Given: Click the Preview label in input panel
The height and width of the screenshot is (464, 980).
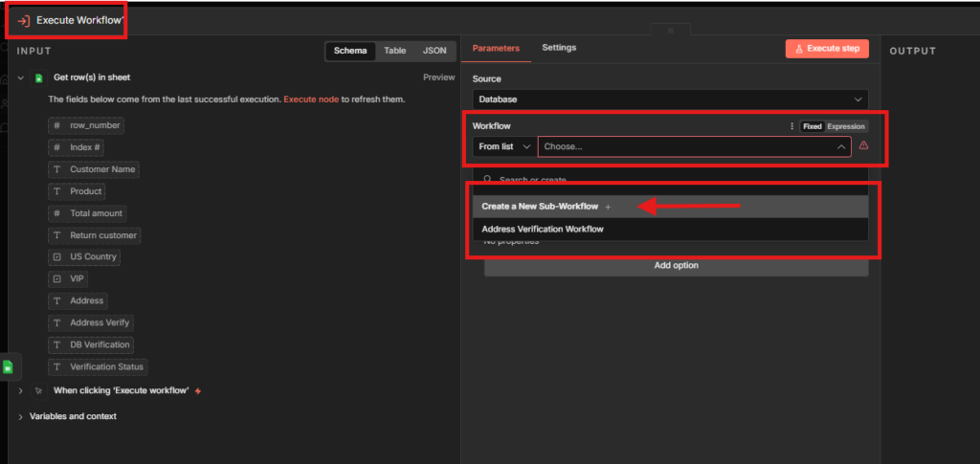Looking at the screenshot, I should point(438,77).
